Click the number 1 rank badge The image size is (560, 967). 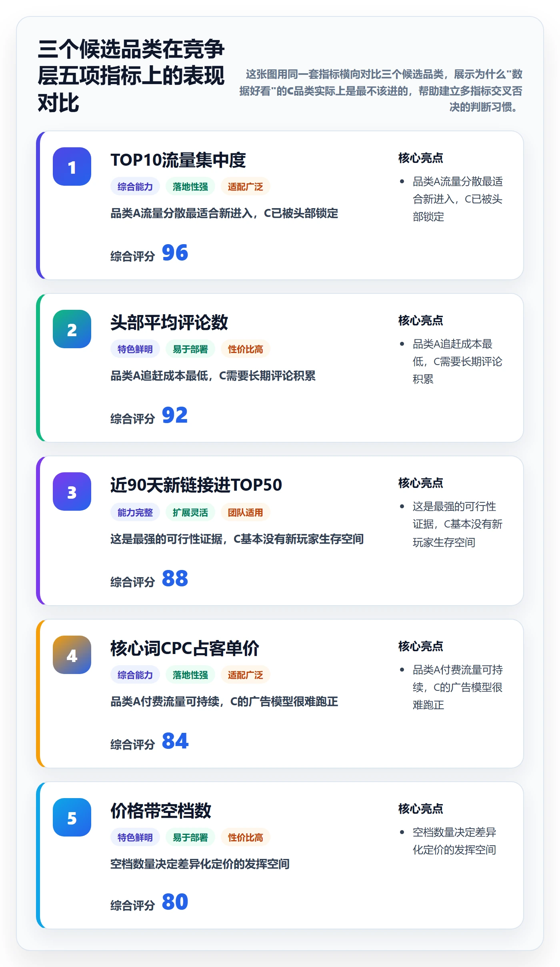(72, 167)
